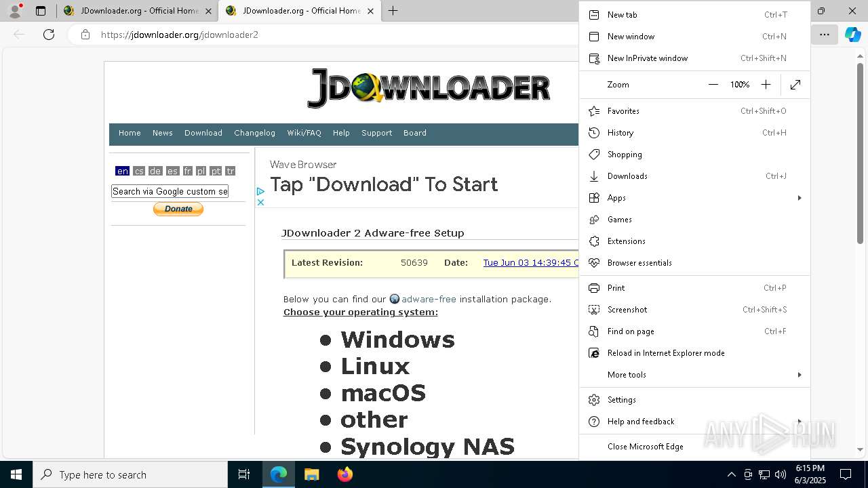Switch site language to de
This screenshot has width=868, height=488.
[155, 171]
